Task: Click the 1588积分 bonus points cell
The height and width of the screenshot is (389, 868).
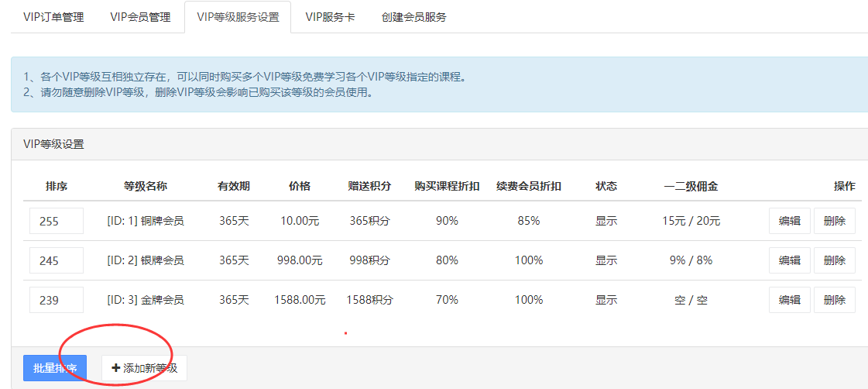Action: point(370,301)
